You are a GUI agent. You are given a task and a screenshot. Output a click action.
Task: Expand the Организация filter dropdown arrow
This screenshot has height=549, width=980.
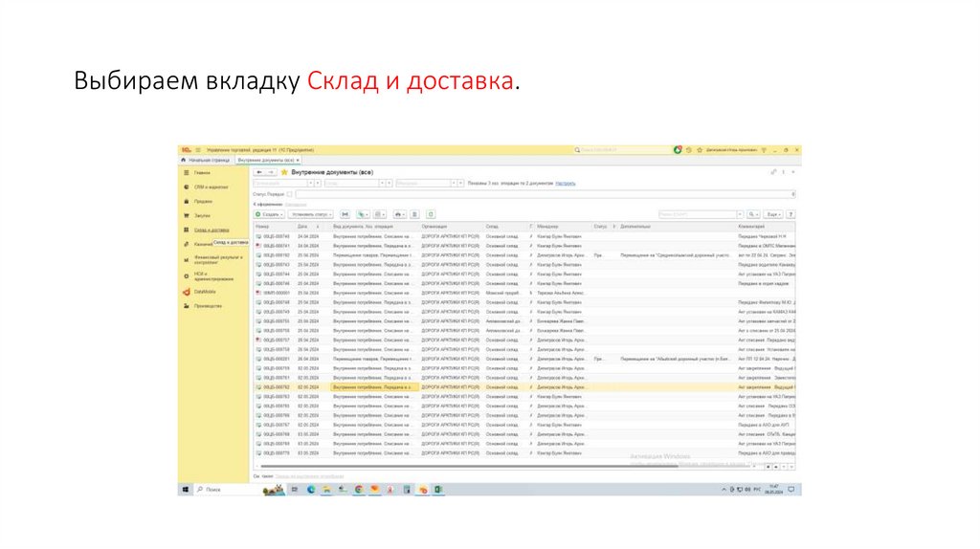[311, 183]
